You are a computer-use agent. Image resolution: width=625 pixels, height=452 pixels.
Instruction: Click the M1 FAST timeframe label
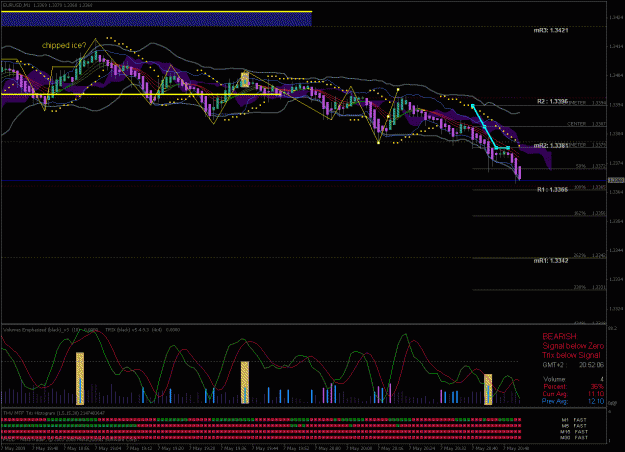[574, 420]
